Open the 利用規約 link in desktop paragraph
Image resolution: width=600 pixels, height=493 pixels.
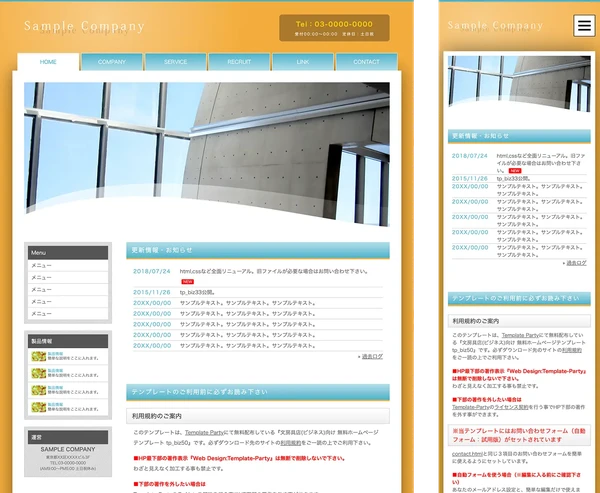coord(291,443)
